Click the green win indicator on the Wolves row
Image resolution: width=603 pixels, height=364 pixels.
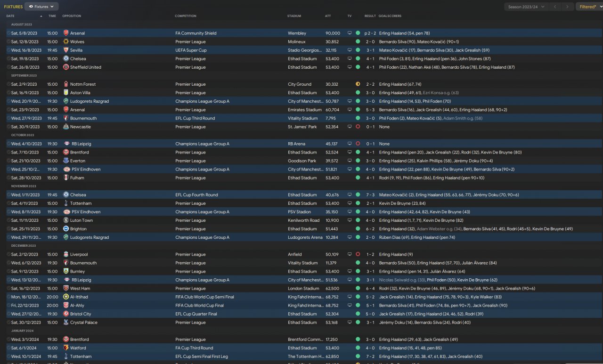pyautogui.click(x=358, y=42)
